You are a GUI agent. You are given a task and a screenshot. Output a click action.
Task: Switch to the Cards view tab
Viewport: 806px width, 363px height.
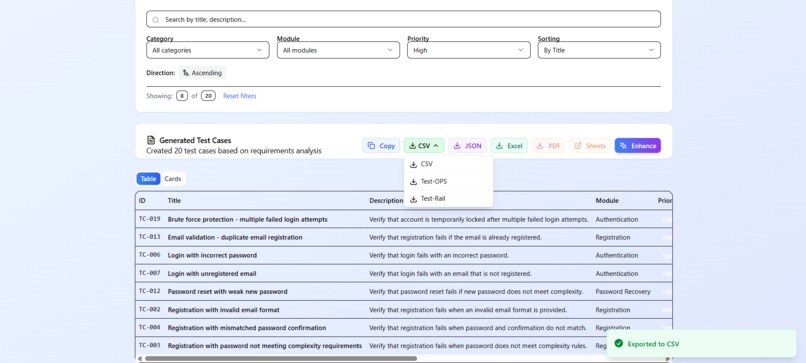coord(173,179)
